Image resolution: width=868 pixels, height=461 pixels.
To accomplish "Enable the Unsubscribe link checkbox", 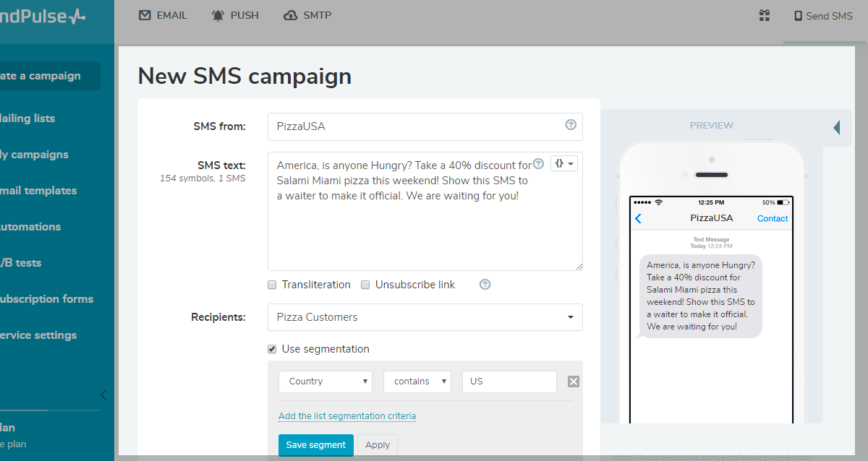I will (365, 284).
